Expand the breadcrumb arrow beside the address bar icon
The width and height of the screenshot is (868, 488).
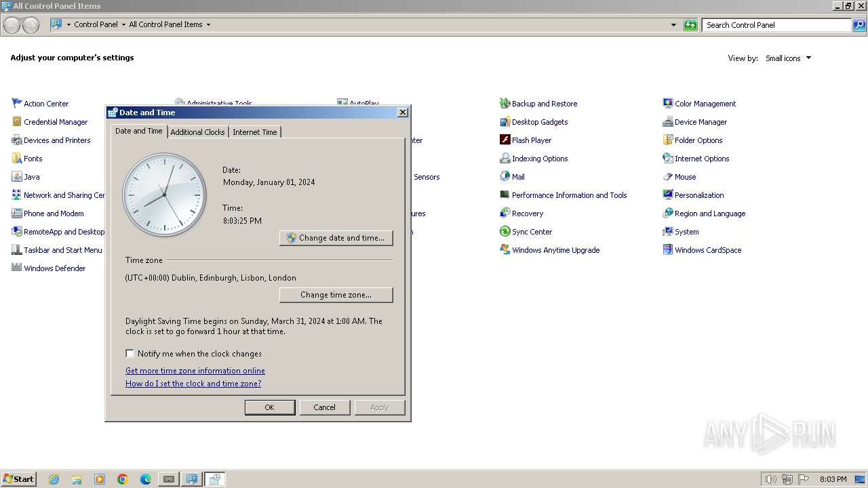(68, 24)
